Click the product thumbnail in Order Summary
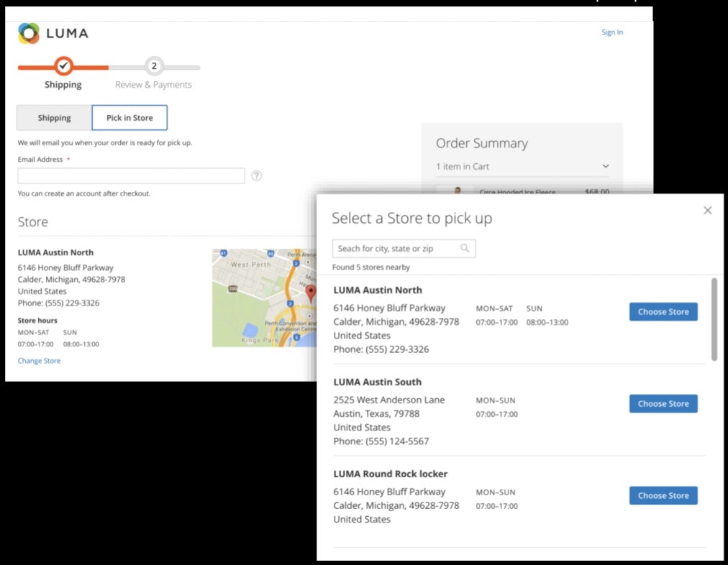 458,191
